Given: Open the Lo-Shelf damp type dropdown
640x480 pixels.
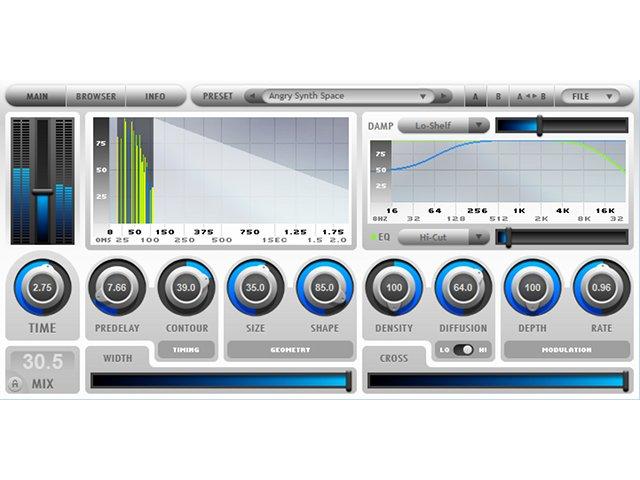Looking at the screenshot, I should point(443,126).
